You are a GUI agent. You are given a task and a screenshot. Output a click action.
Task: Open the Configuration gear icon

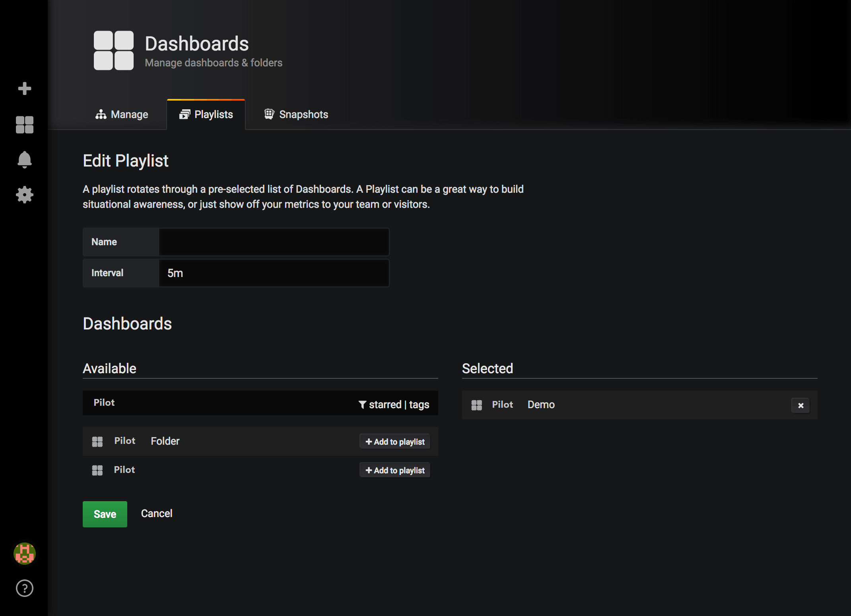25,195
